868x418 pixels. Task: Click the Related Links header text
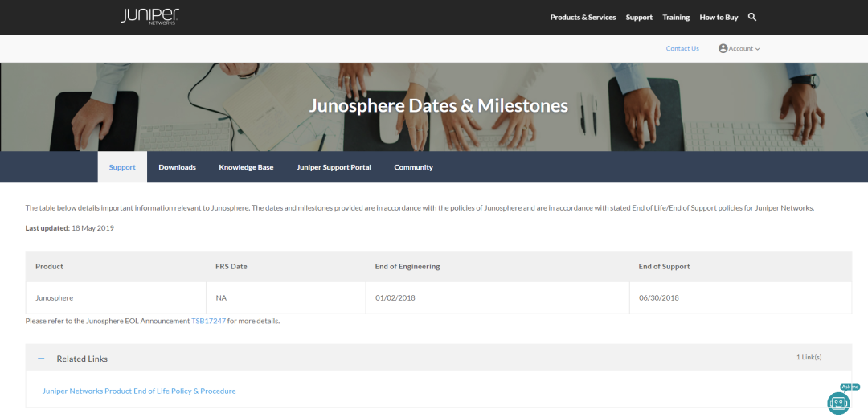click(x=82, y=359)
